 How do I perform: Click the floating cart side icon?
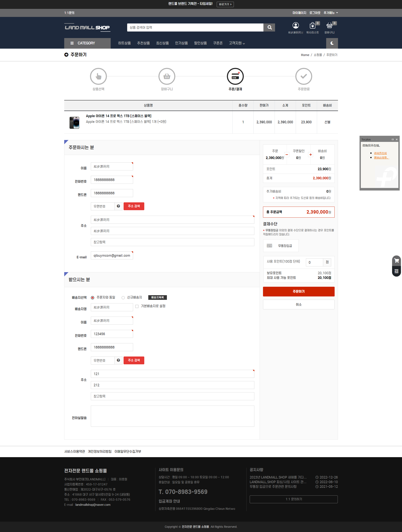coord(397,261)
